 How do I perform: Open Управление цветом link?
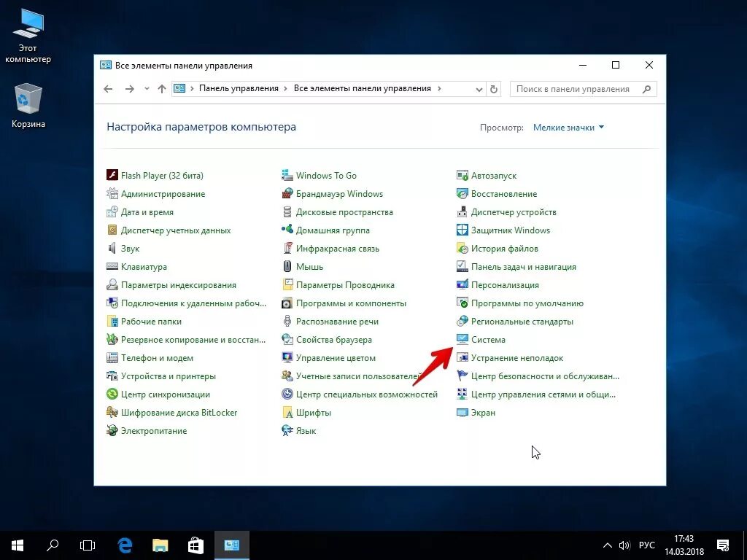coord(336,358)
